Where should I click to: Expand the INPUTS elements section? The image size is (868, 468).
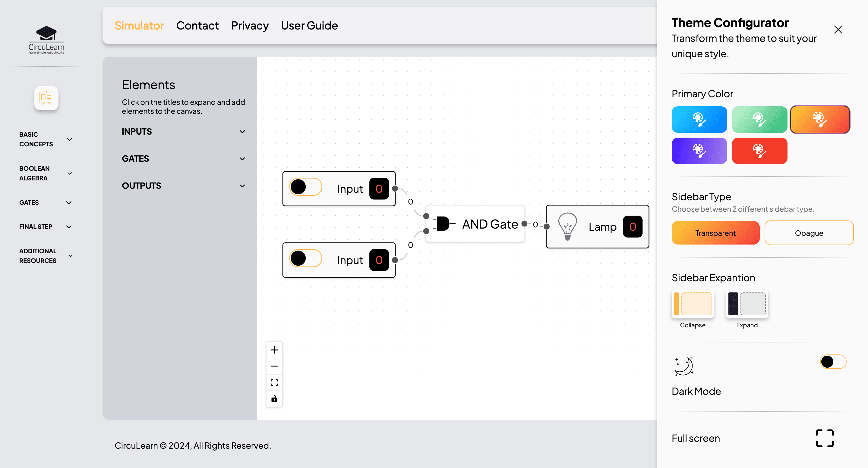183,132
